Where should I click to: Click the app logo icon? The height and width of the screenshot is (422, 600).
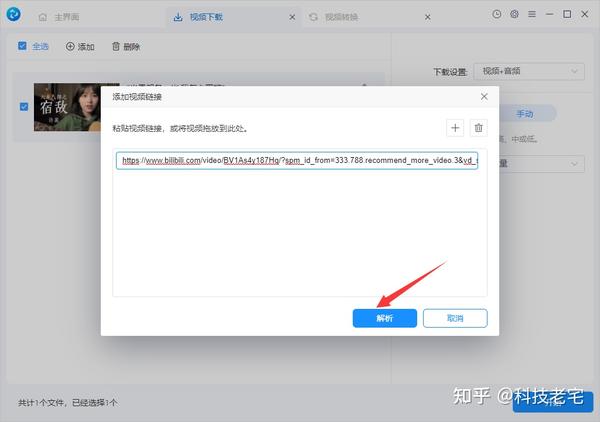click(13, 15)
